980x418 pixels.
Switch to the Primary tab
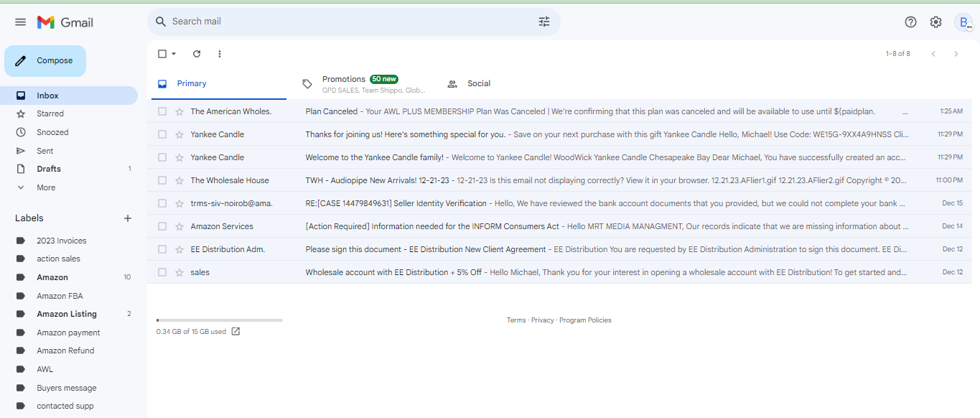[218, 84]
